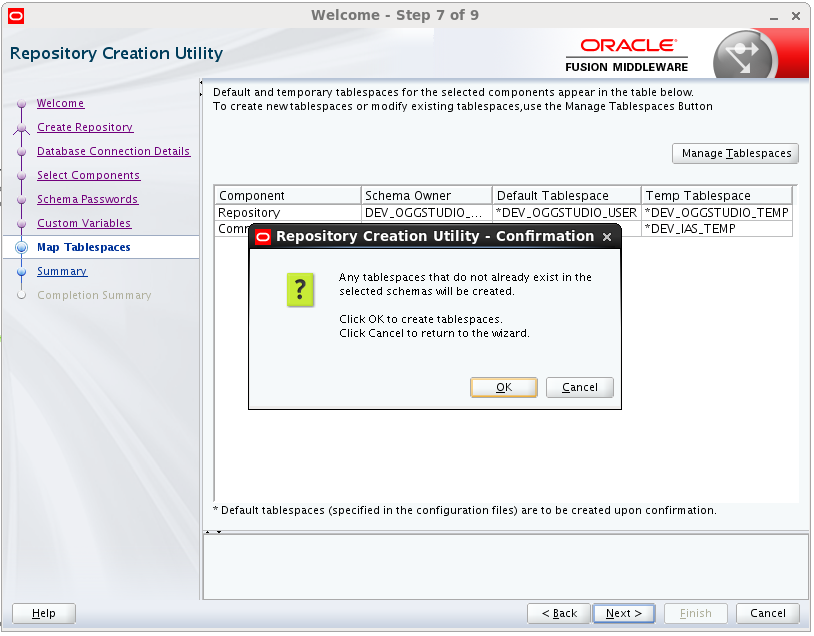Go to the Welcome step link
Viewport: 814px width, 636px height.
click(x=60, y=103)
